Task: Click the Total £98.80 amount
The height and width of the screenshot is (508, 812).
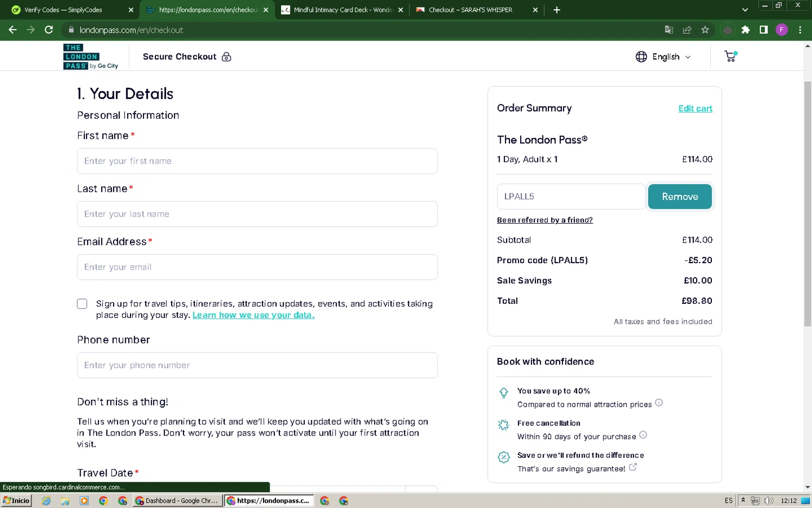Action: (697, 301)
